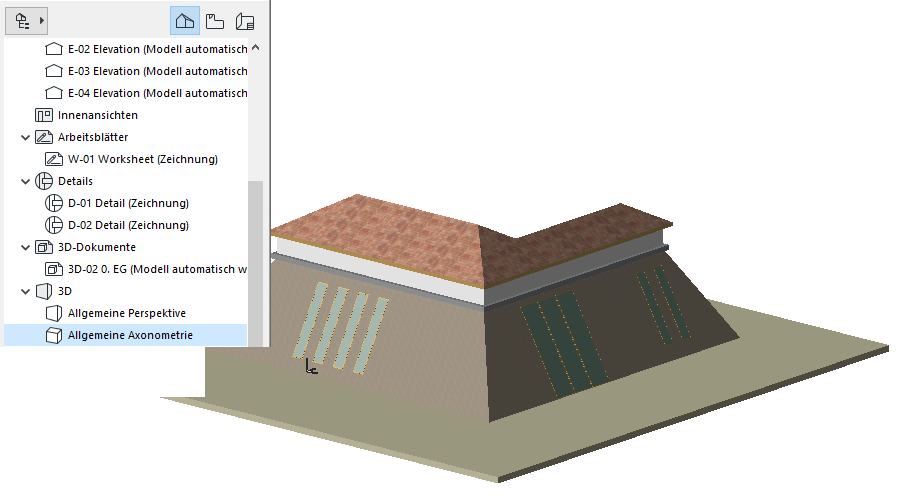Click the E-03 elevation icon
Image resolution: width=909 pixels, height=496 pixels.
(x=54, y=71)
